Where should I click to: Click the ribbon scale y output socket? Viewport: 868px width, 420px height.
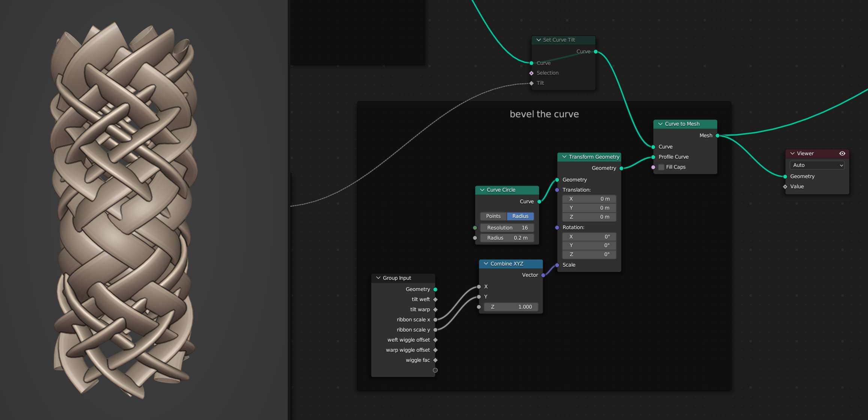click(x=436, y=330)
